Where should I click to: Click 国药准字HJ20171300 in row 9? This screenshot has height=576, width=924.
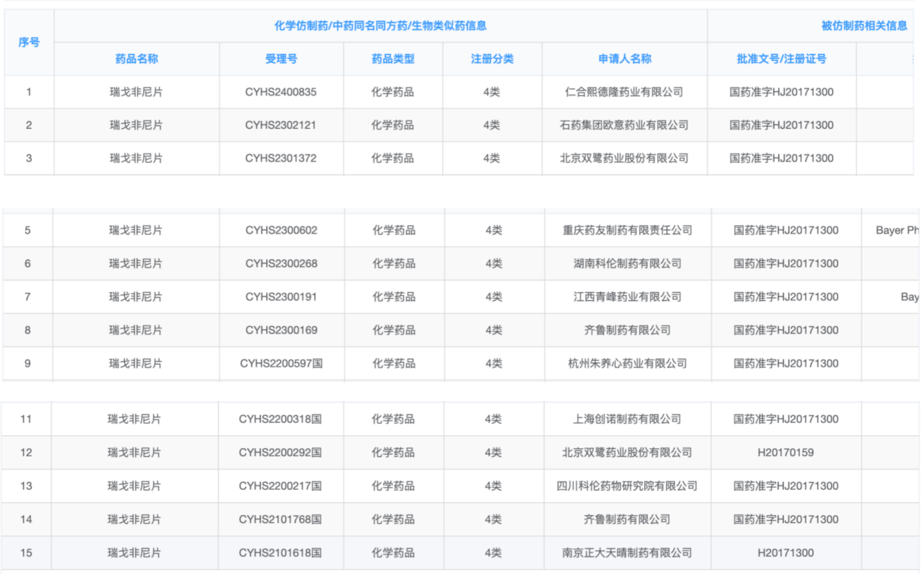(786, 364)
